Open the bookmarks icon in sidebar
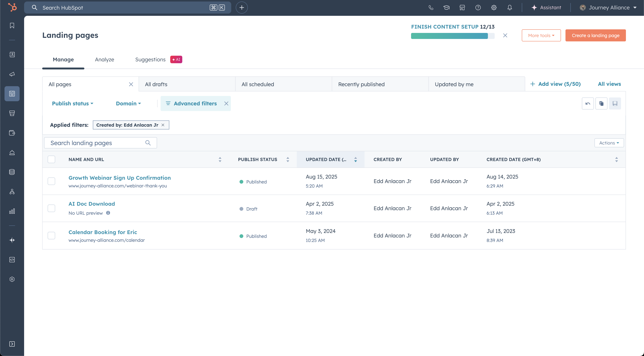 [12, 25]
